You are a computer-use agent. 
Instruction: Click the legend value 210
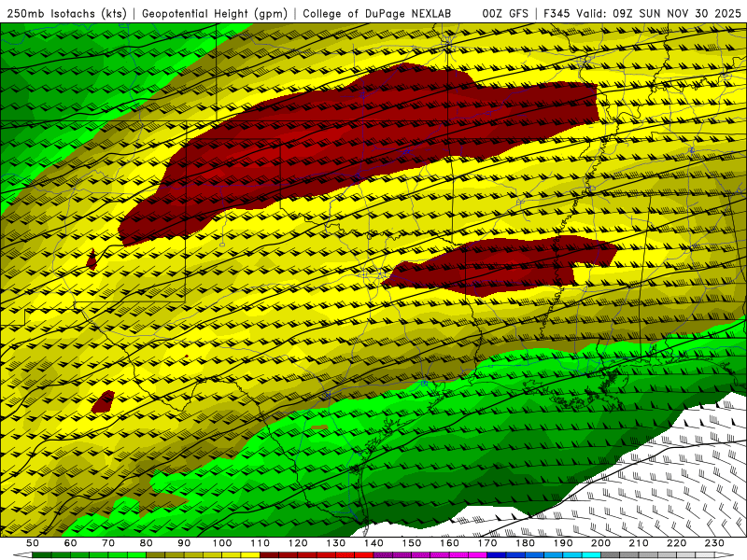pos(639,543)
